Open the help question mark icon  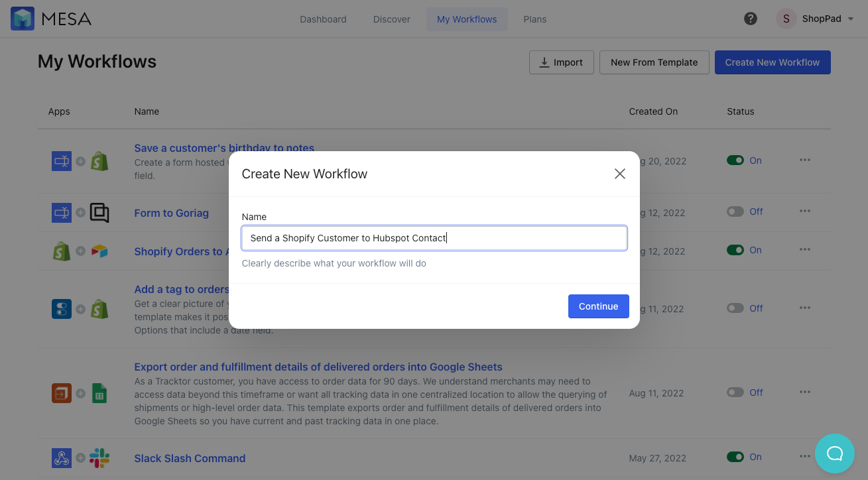tap(751, 19)
